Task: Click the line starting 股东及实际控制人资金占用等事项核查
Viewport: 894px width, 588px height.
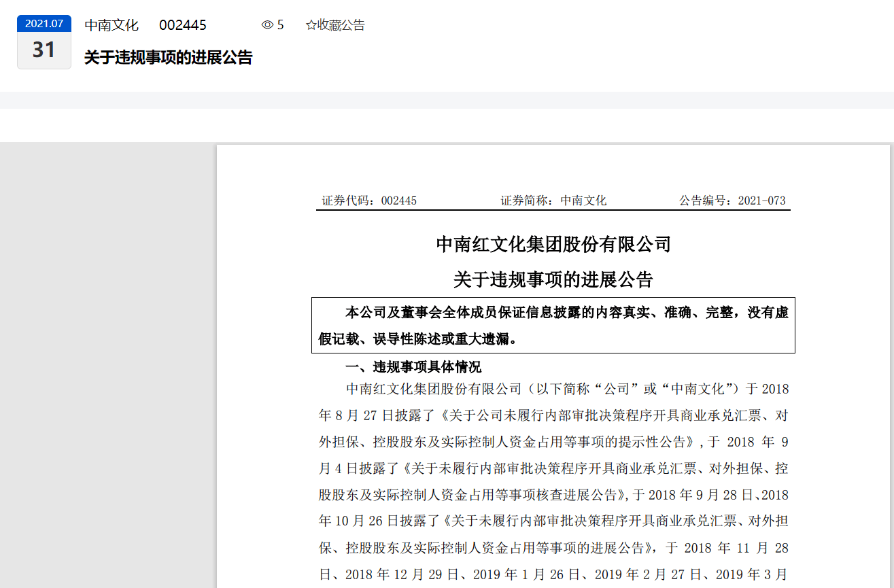Action: [553, 495]
